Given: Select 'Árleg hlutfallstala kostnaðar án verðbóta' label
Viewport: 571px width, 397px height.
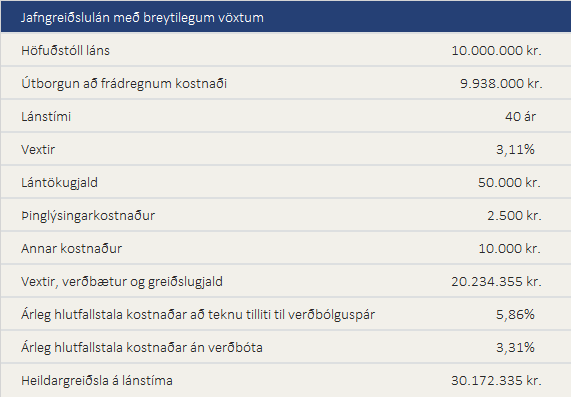Looking at the screenshot, I should tap(142, 347).
